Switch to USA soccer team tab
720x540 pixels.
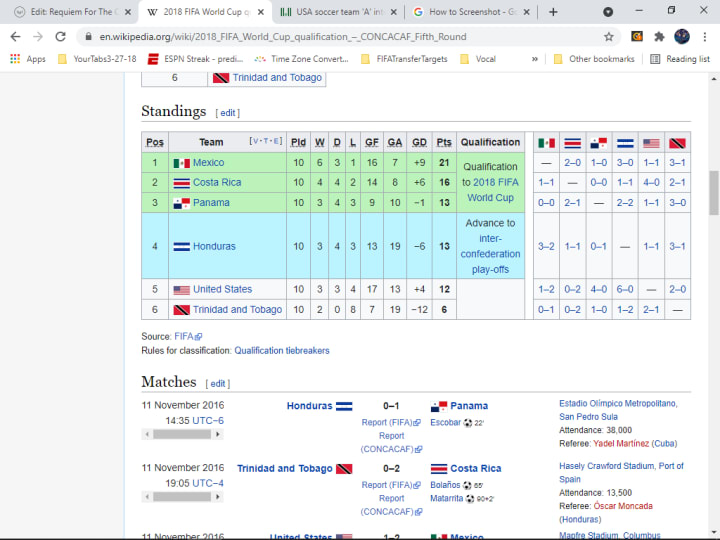click(x=338, y=12)
